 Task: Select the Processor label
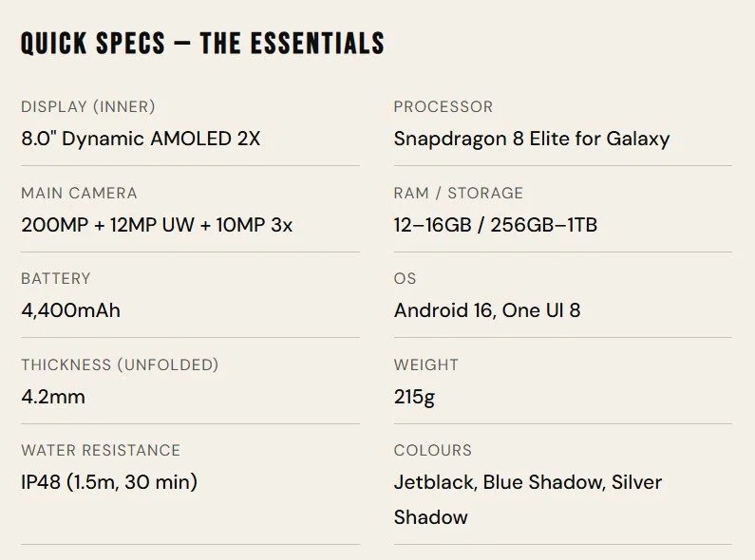click(x=444, y=107)
